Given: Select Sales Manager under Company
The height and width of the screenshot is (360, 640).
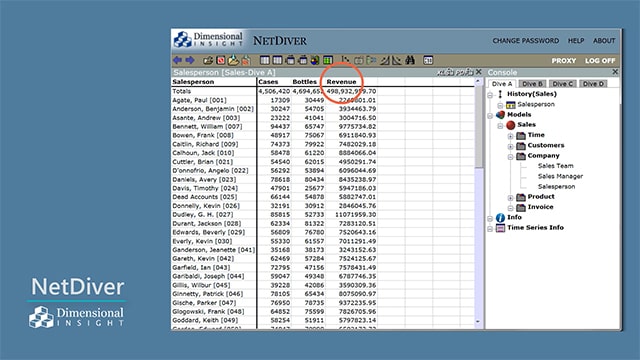Looking at the screenshot, I should (560, 176).
